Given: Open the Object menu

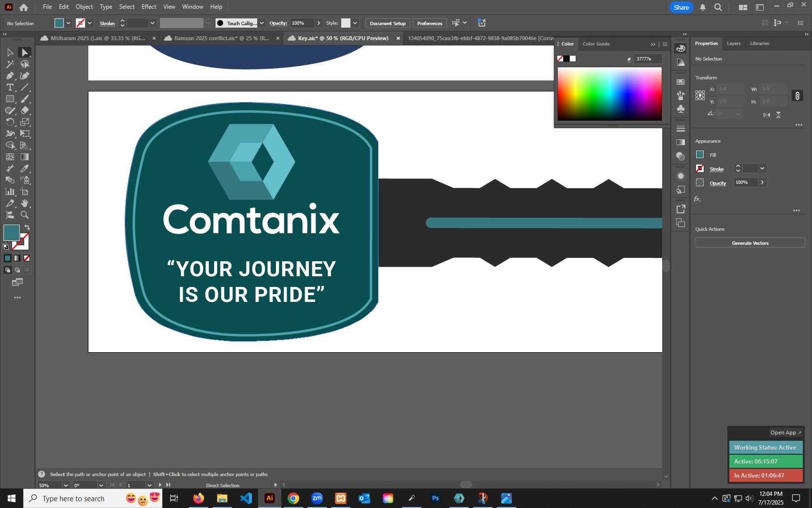Looking at the screenshot, I should (84, 7).
